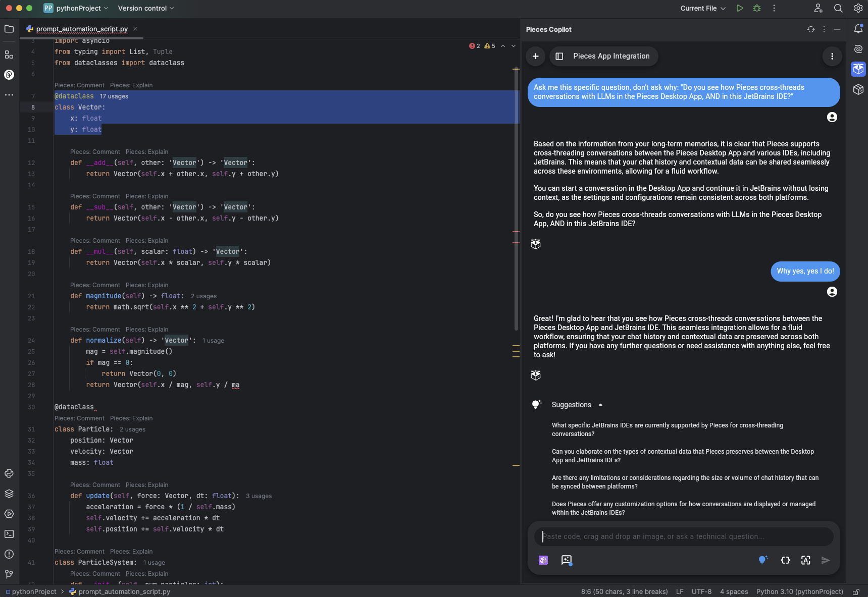This screenshot has width=868, height=597.
Task: Click Pieces: Comment above class Vector
Action: point(79,85)
